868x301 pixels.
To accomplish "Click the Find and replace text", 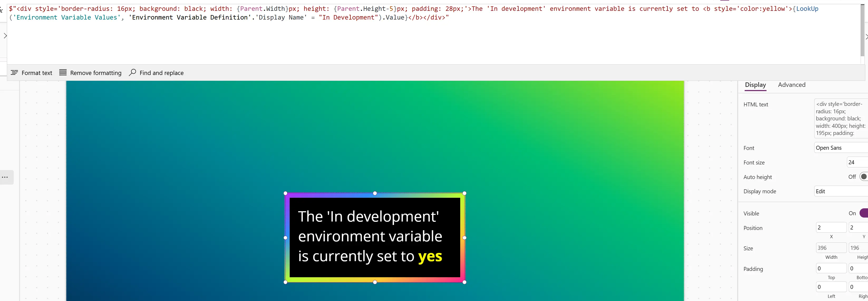I will pyautogui.click(x=161, y=73).
